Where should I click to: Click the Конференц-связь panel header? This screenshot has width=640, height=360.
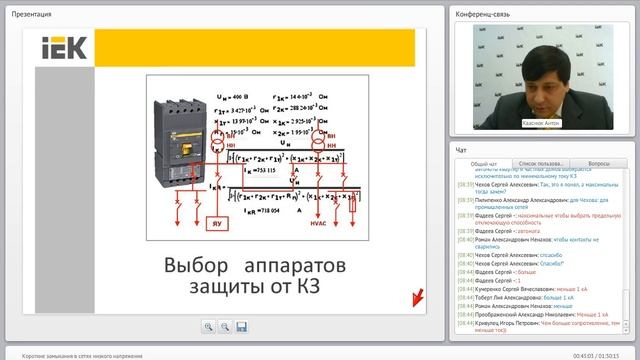(482, 14)
